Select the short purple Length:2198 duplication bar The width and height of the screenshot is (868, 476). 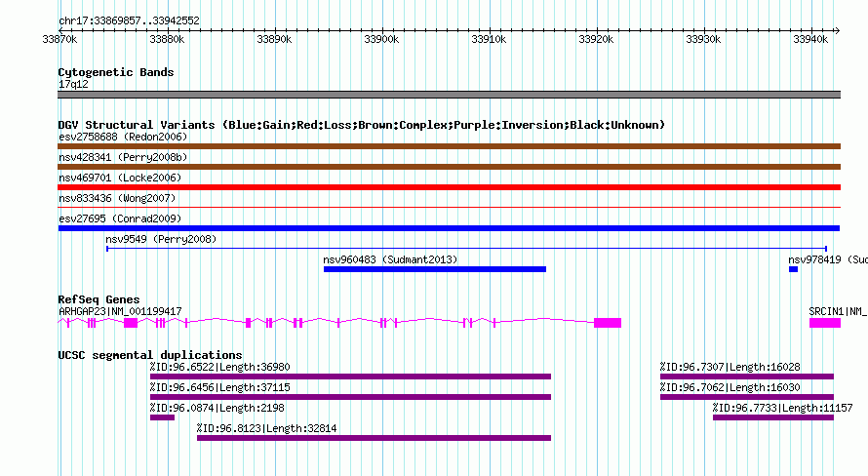click(x=162, y=417)
